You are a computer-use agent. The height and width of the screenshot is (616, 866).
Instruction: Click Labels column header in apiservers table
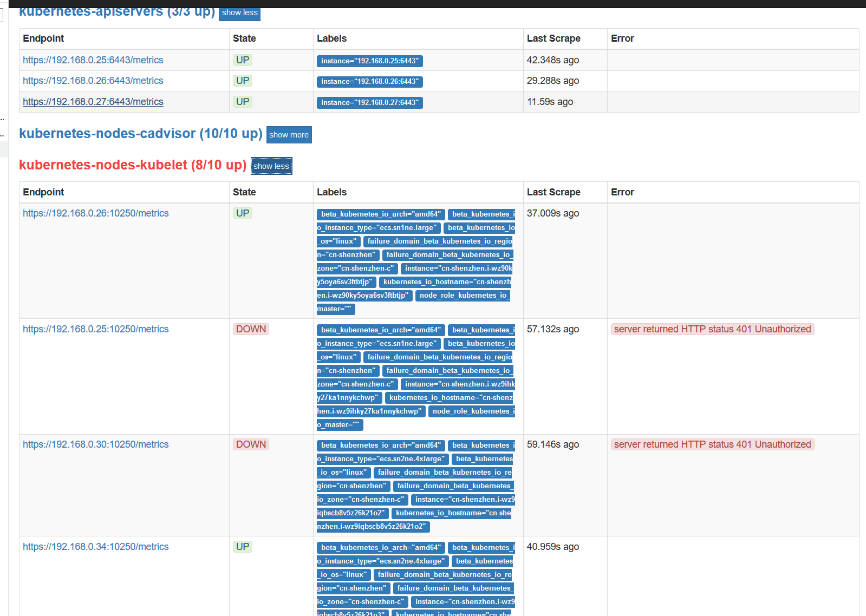click(331, 38)
